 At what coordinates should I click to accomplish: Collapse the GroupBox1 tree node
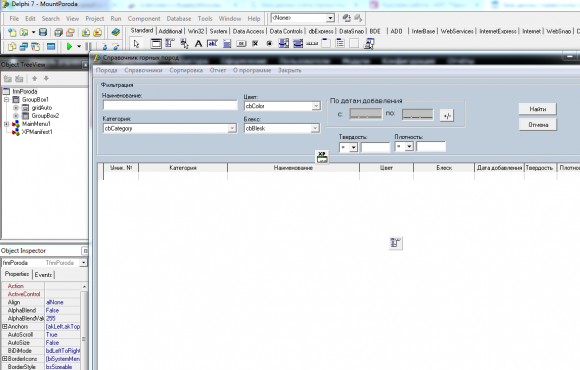tap(7, 100)
